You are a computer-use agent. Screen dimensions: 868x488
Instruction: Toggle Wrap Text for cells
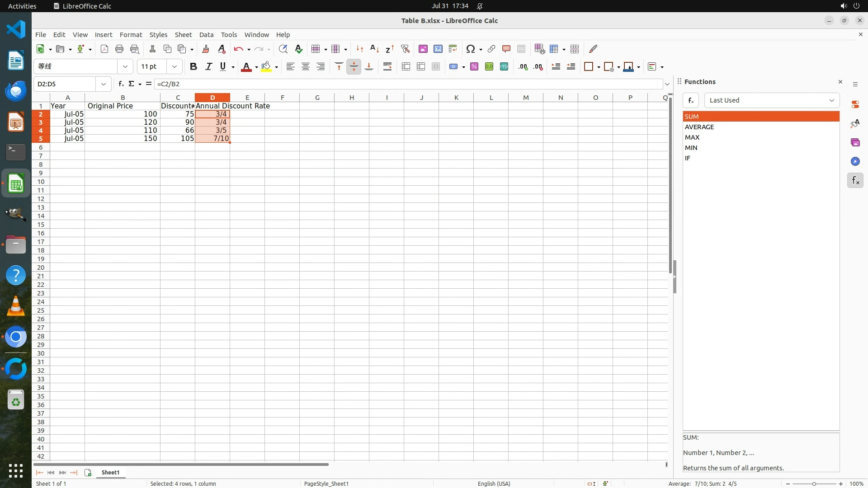(387, 66)
